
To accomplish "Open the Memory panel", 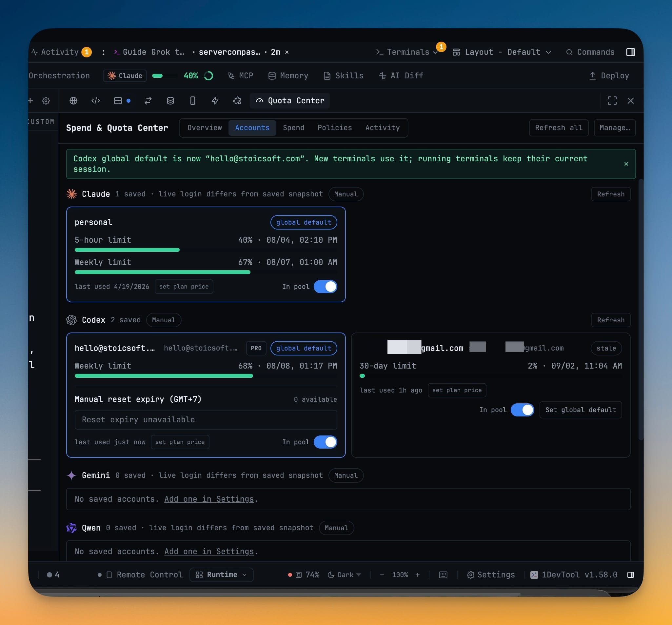I will point(288,76).
